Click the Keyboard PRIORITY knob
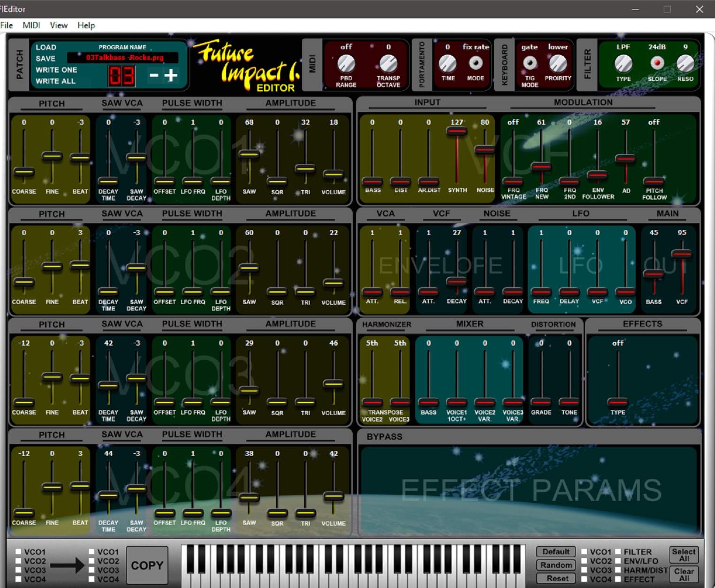The width and height of the screenshot is (715, 588). click(x=558, y=63)
